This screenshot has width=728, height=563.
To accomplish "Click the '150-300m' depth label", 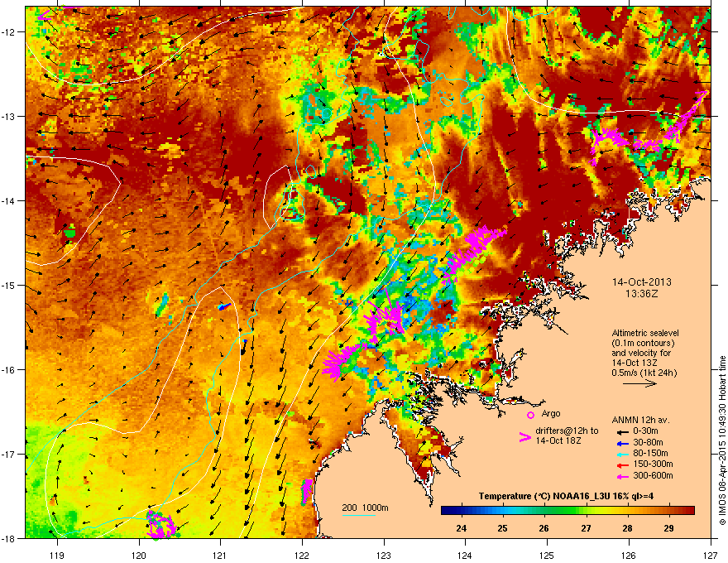I will (653, 464).
